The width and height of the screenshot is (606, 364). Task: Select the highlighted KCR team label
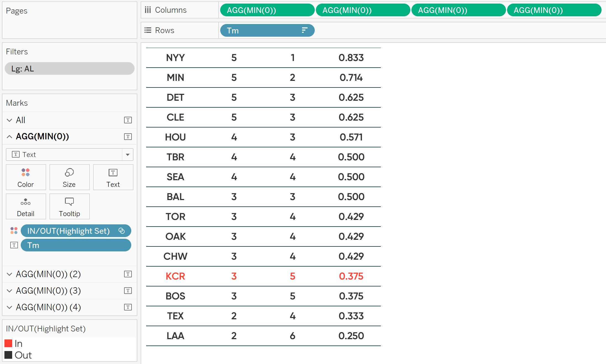(x=175, y=276)
